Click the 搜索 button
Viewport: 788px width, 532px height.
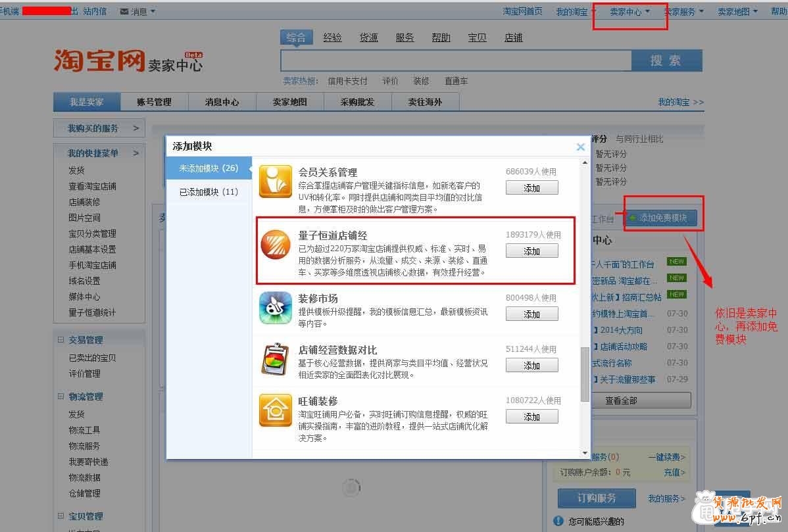666,60
